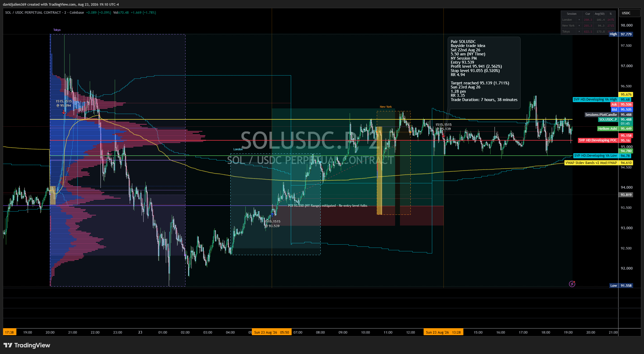This screenshot has height=354, width=644.
Task: Click the New York row in the session table
Action: (x=588, y=26)
